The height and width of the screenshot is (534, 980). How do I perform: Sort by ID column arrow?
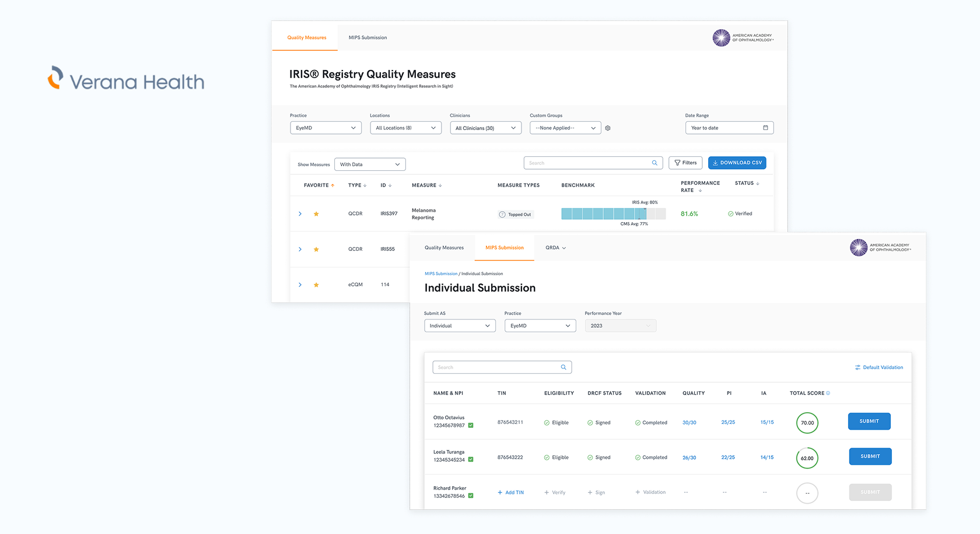coord(390,185)
